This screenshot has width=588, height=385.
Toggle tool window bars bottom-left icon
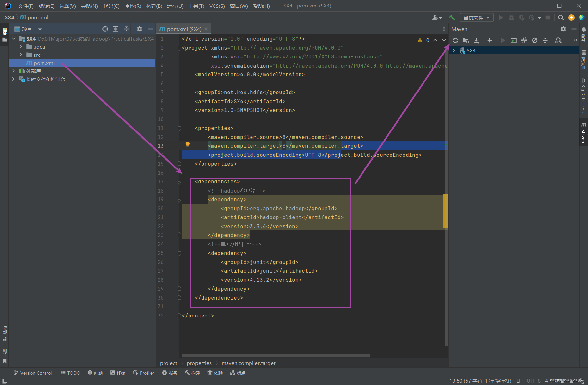5,381
